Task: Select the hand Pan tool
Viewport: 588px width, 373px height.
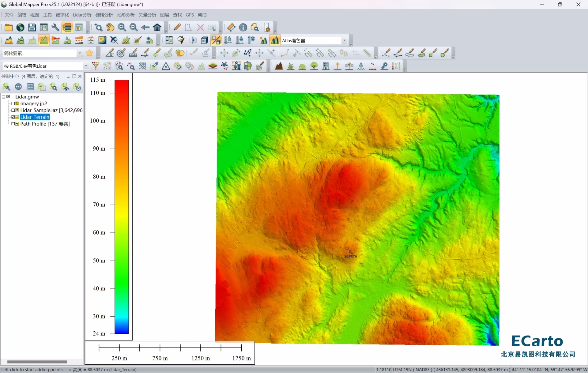Action: (x=110, y=28)
